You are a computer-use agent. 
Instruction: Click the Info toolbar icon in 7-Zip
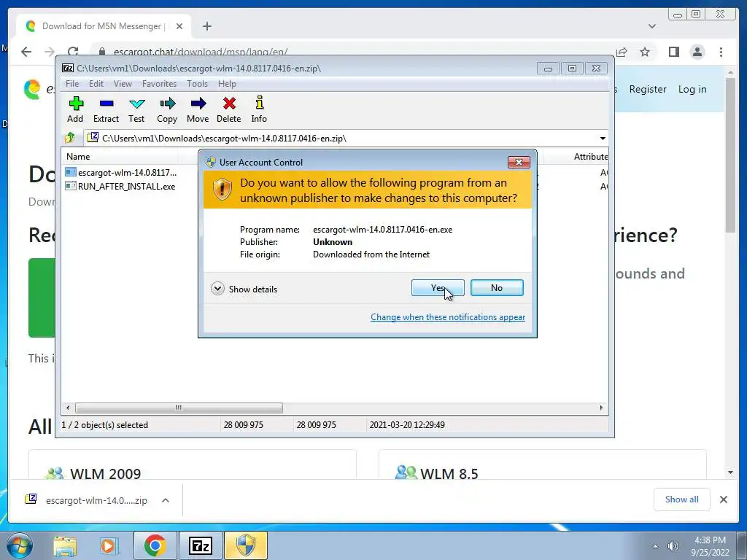[259, 109]
